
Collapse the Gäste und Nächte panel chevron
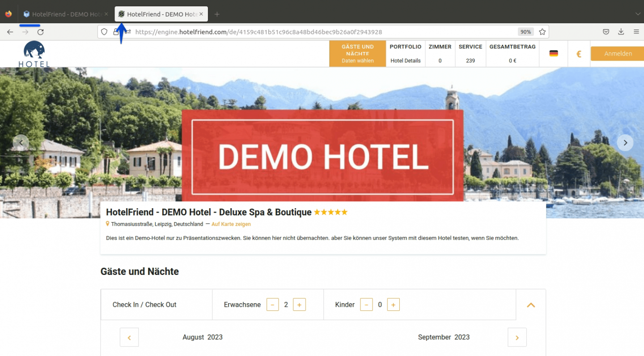[x=531, y=305]
